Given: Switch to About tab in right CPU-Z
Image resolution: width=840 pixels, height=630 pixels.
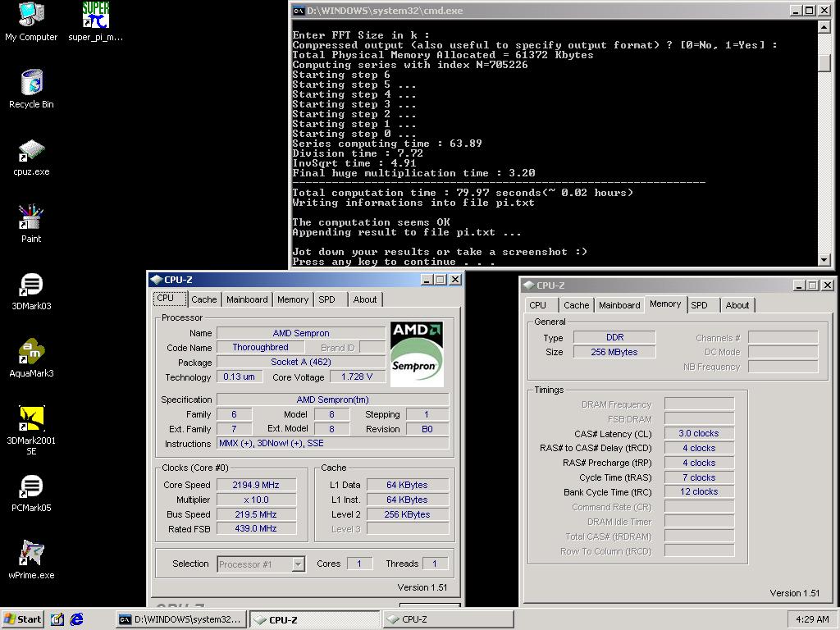Looking at the screenshot, I should pos(737,305).
